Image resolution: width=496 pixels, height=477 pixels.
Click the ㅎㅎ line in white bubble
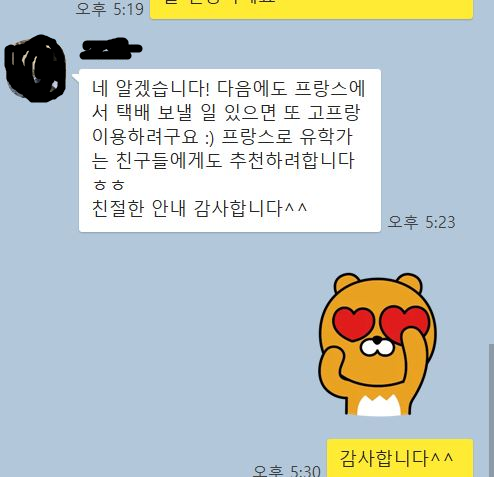click(108, 185)
